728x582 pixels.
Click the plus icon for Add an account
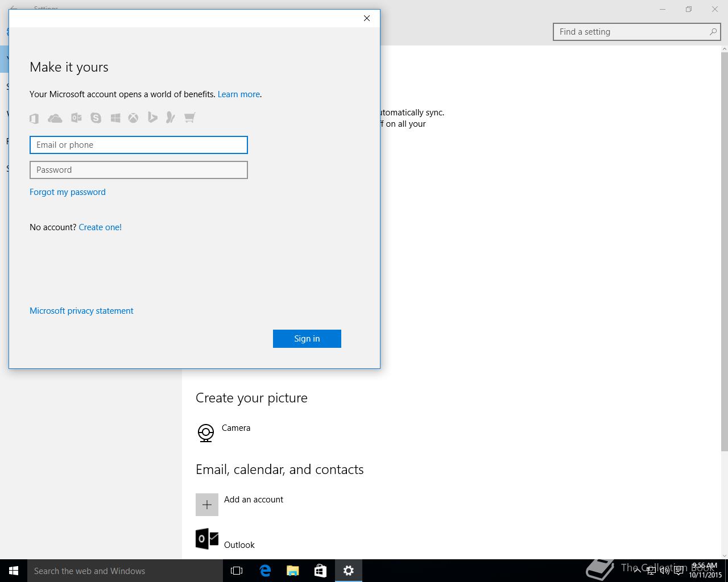pyautogui.click(x=207, y=505)
